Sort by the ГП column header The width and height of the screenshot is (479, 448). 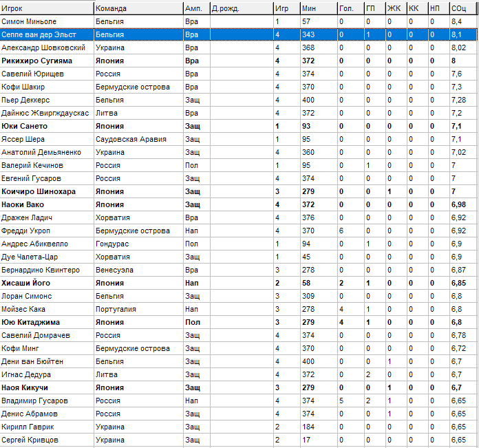375,8
